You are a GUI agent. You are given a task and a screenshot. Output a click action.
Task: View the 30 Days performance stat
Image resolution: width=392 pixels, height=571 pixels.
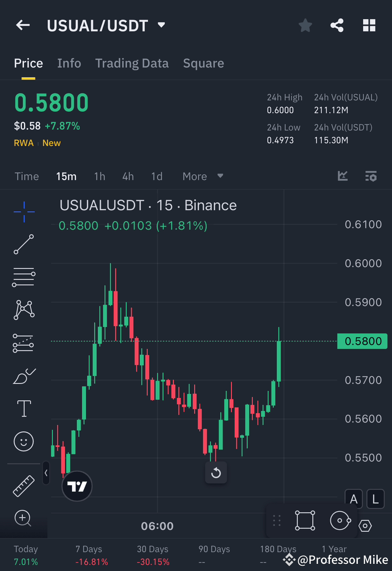pyautogui.click(x=152, y=554)
